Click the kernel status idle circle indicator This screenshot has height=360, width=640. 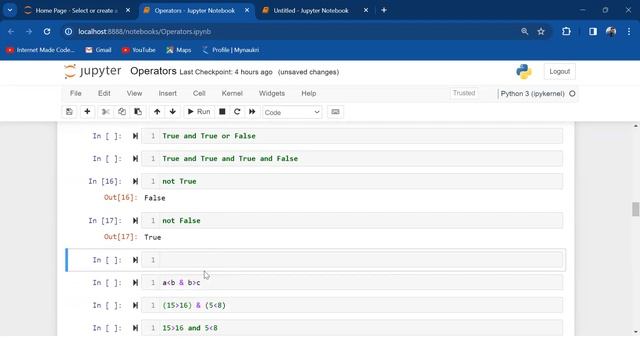(x=572, y=94)
